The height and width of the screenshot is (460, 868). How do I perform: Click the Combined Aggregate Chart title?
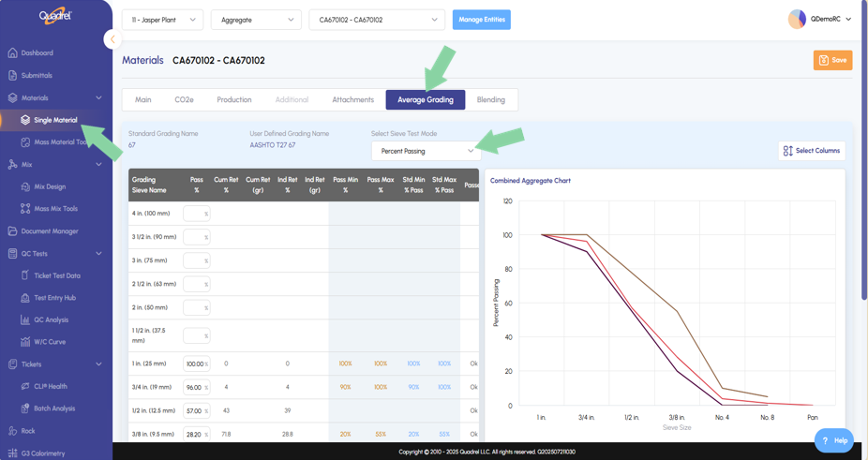[530, 181]
